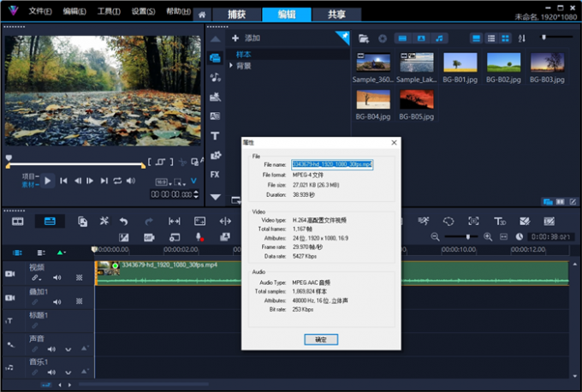The width and height of the screenshot is (582, 392).
Task: Toggle the repeat loop button in preview
Action: pyautogui.click(x=117, y=181)
